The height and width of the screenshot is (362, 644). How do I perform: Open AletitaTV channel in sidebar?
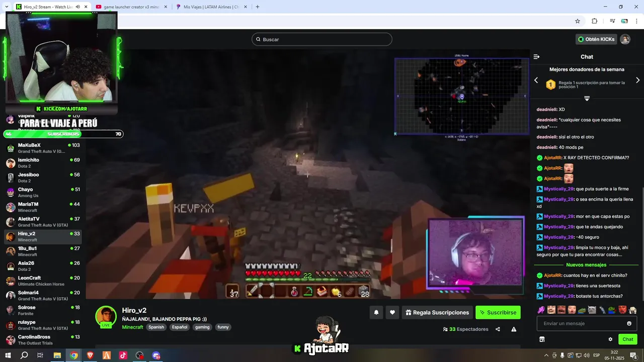coord(43,222)
